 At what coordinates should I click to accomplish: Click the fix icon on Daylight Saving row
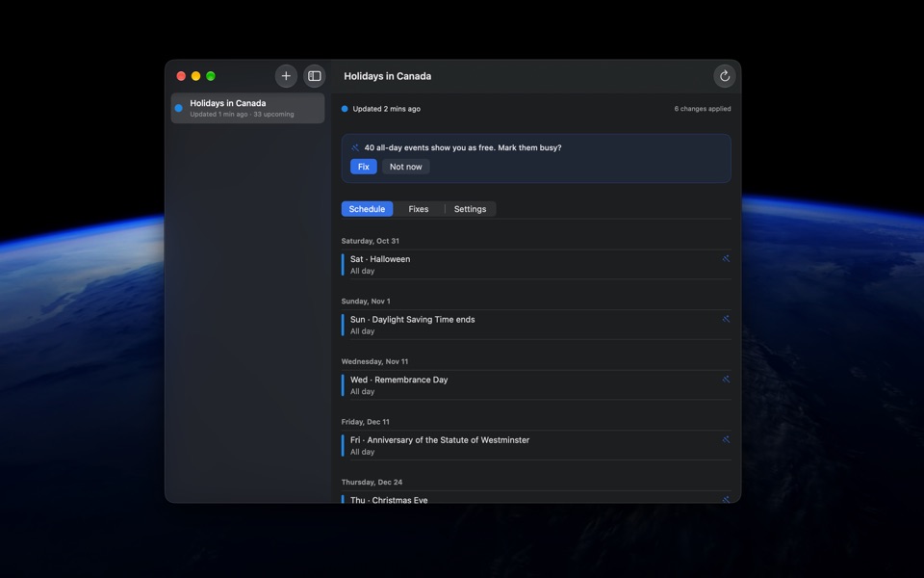(x=726, y=319)
